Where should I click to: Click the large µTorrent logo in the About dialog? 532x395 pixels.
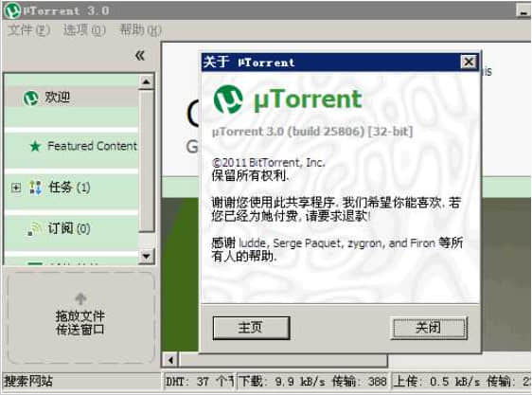(x=228, y=99)
